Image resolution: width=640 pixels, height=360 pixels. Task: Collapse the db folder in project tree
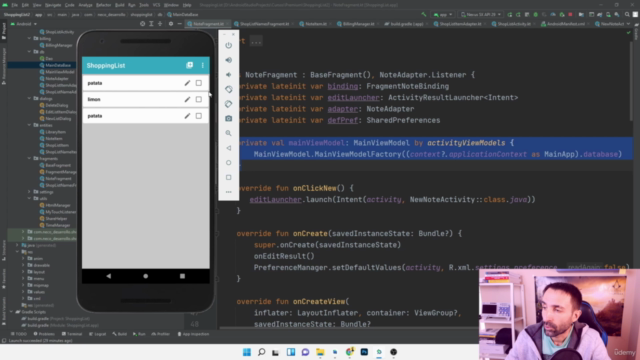point(29,52)
